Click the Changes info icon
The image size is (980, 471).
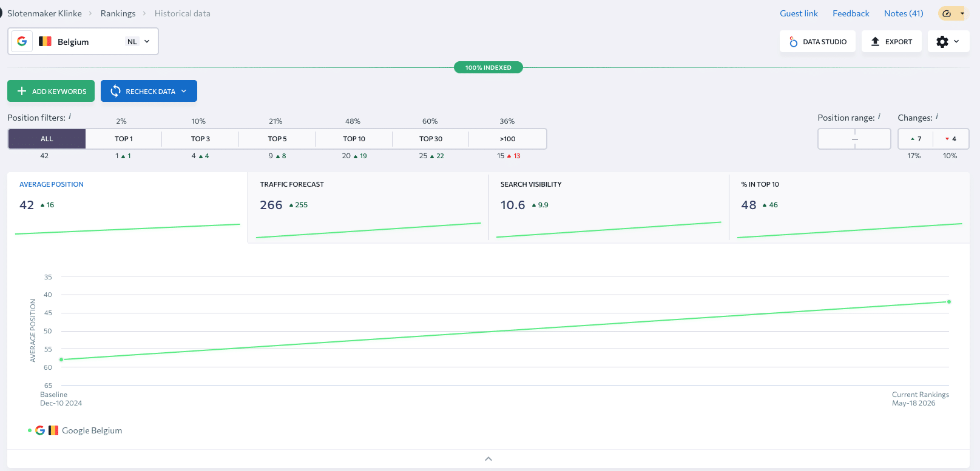(x=937, y=116)
